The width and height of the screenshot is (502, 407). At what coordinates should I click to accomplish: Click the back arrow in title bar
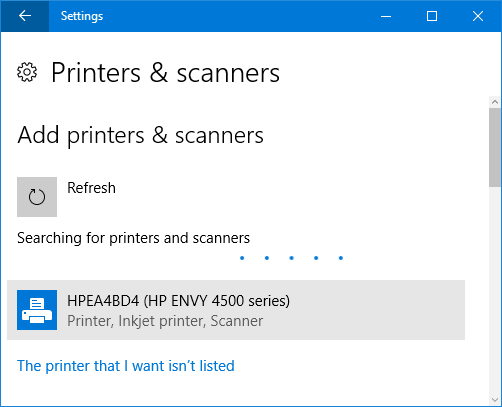[25, 16]
